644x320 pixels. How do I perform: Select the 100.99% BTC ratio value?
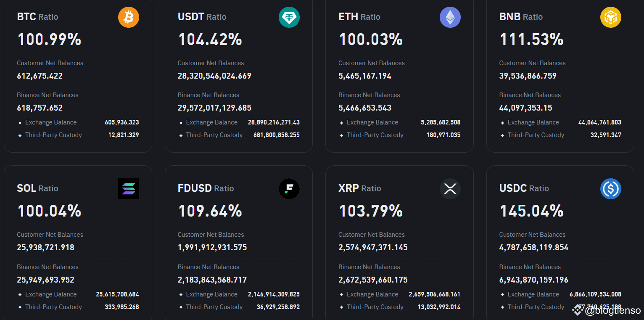click(49, 40)
